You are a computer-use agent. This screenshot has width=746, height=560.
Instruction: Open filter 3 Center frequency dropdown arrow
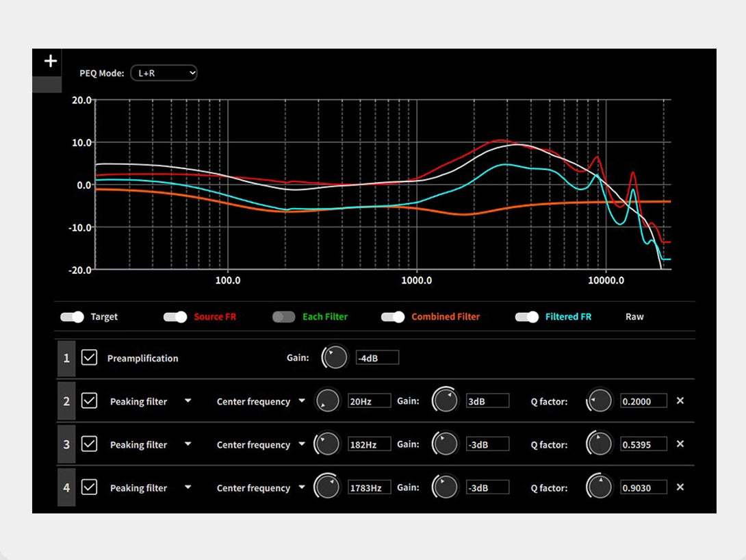(301, 444)
